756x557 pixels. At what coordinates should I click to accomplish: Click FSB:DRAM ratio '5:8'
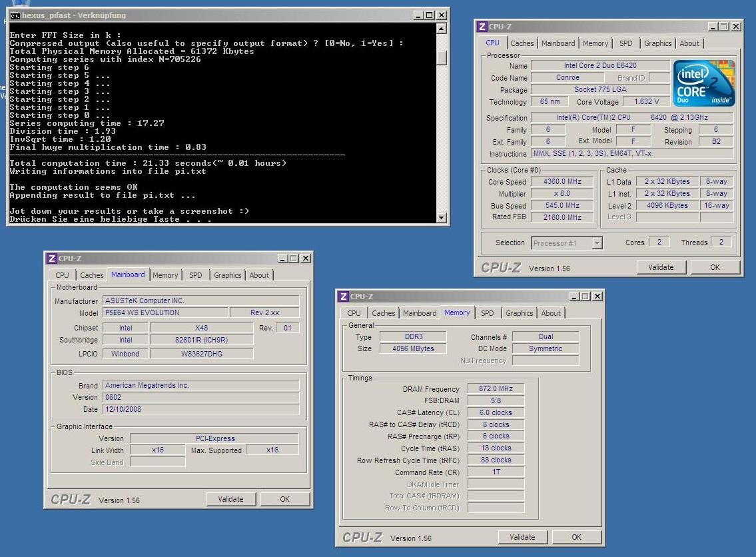coord(496,400)
